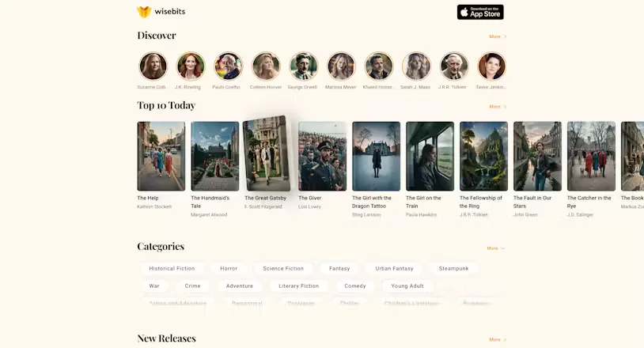Choose the Literary Fiction category chip
The height and width of the screenshot is (348, 644).
click(298, 286)
